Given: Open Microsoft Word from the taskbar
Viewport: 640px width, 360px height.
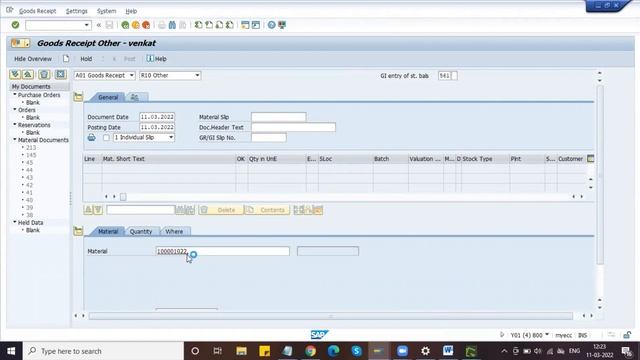Looking at the screenshot, I should coord(448,351).
